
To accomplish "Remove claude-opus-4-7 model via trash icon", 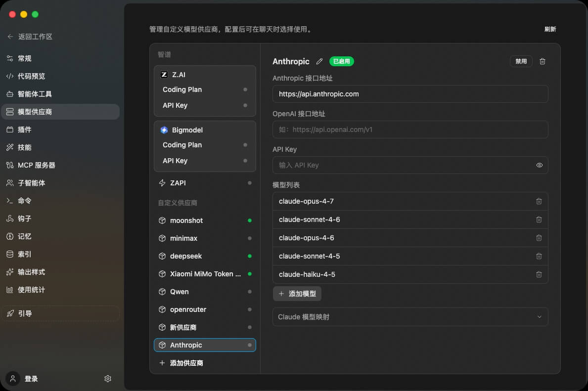I will pos(539,201).
